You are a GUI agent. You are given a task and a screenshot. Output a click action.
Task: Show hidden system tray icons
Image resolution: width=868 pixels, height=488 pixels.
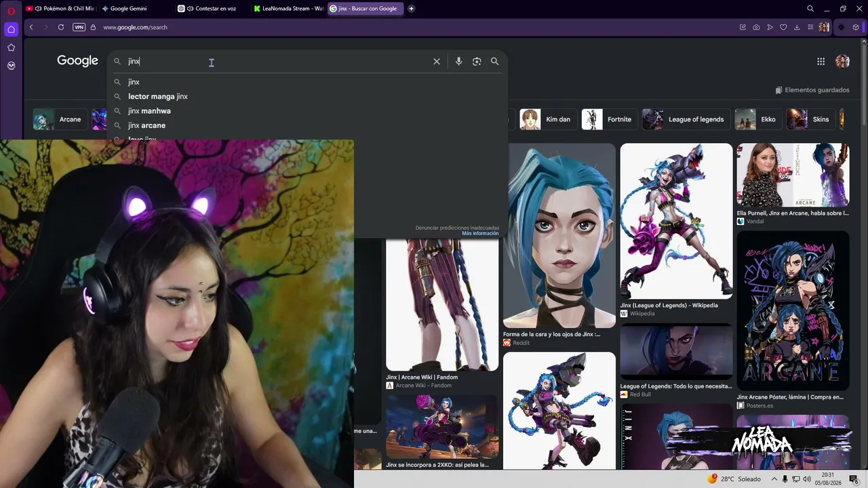point(774,479)
